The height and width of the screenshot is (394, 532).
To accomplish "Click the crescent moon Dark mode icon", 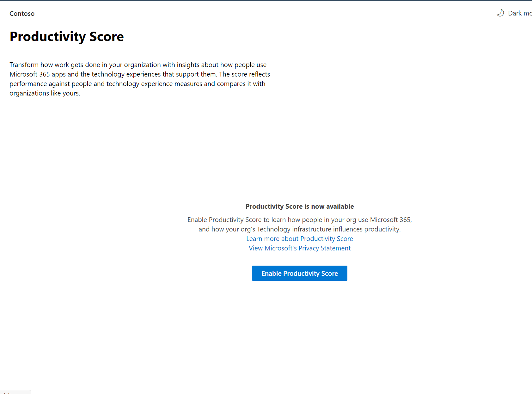I will (x=500, y=13).
